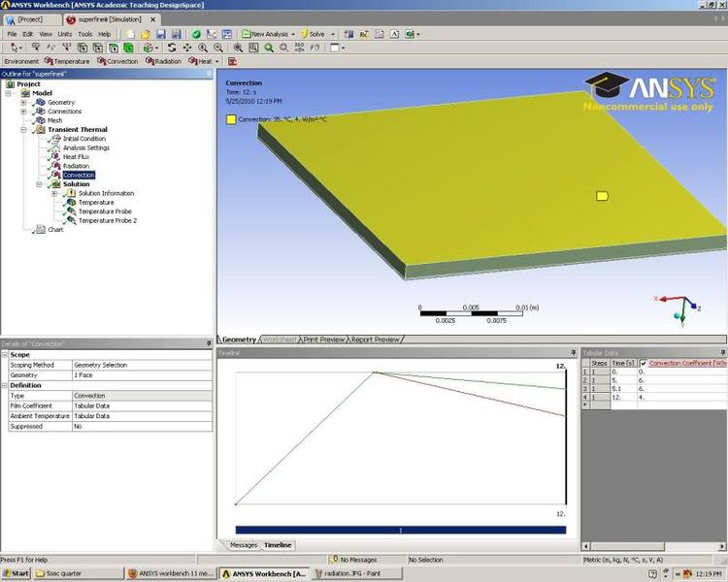Open the Tools menu
Screen dimensions: 728x582
coord(85,34)
